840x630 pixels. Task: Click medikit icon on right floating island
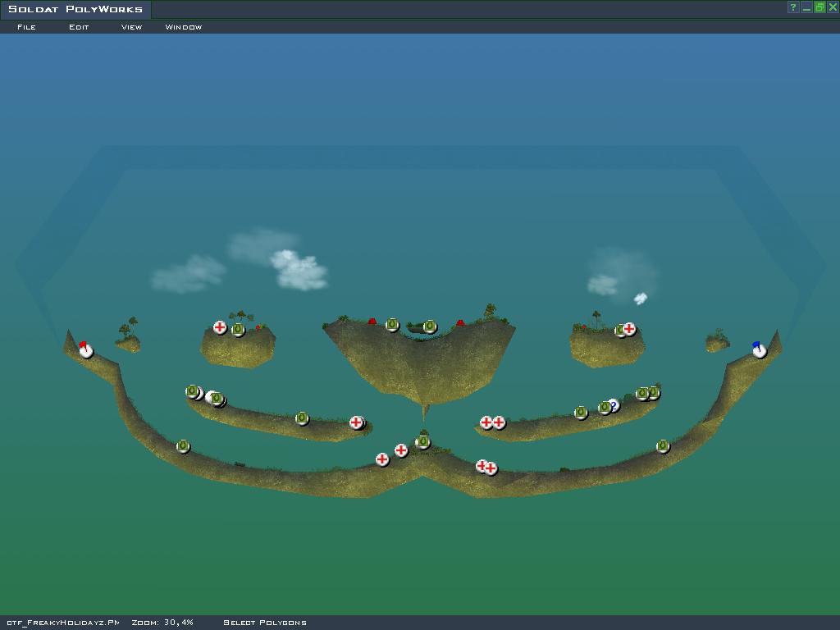629,329
